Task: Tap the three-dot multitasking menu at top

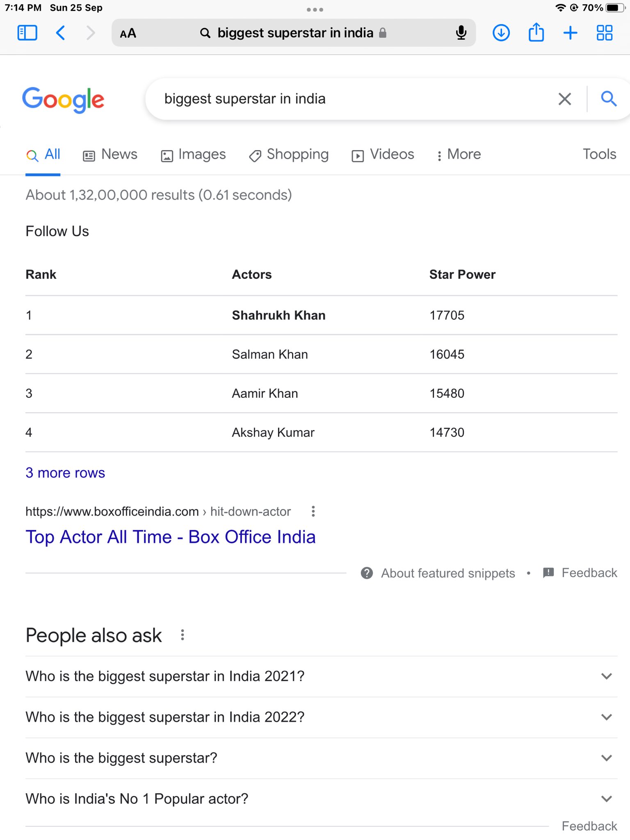Action: click(315, 9)
